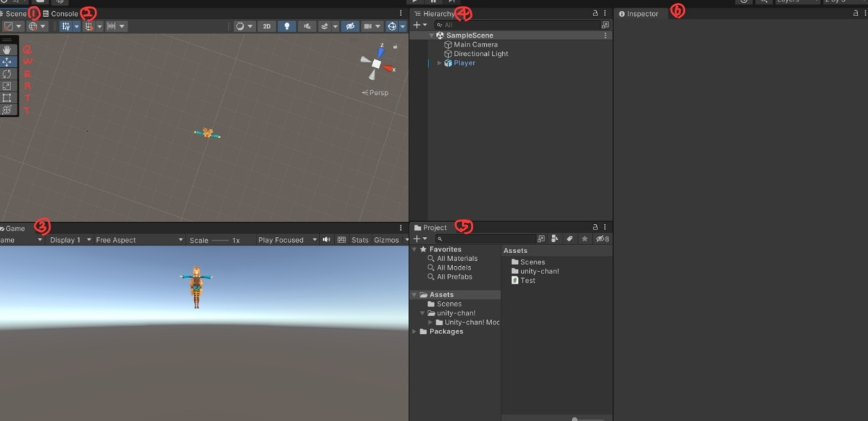Switch to the Console tab
The height and width of the screenshot is (421, 868).
[x=61, y=13]
